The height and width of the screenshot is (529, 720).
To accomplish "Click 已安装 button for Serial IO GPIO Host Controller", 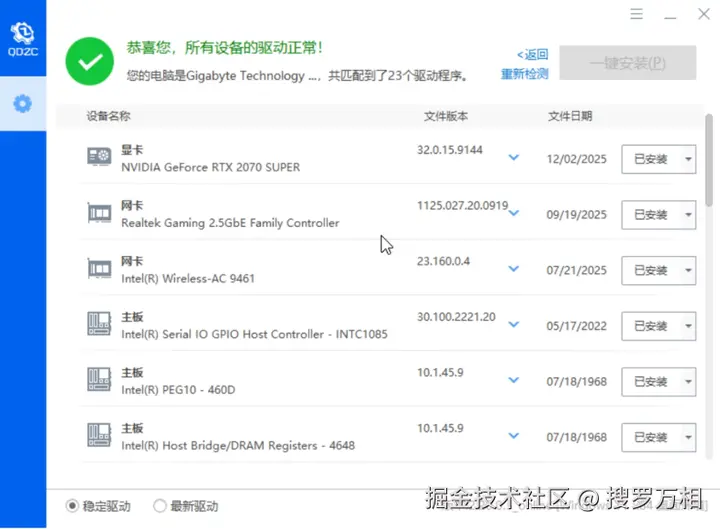I will [x=651, y=326].
